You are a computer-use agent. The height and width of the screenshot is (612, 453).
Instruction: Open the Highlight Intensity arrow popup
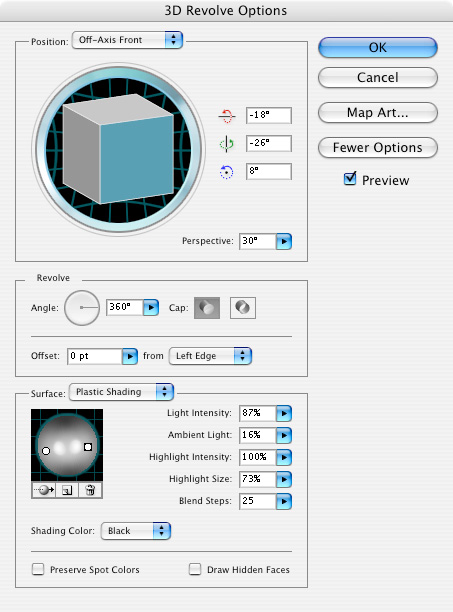click(x=284, y=457)
